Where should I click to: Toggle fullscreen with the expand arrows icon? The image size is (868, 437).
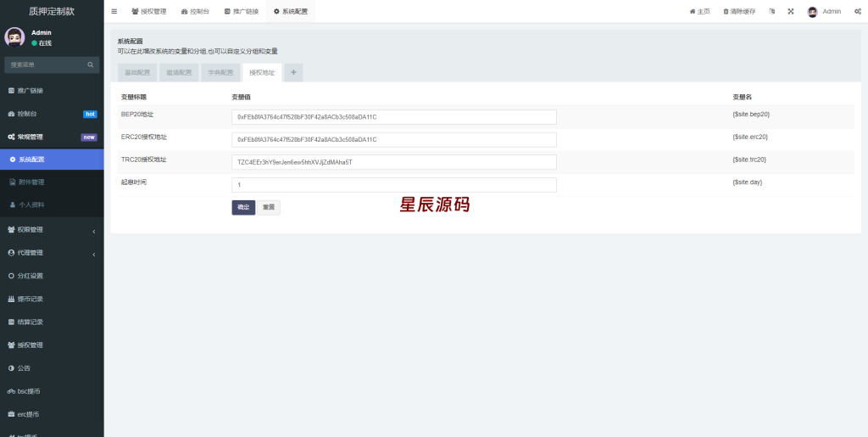coord(791,11)
